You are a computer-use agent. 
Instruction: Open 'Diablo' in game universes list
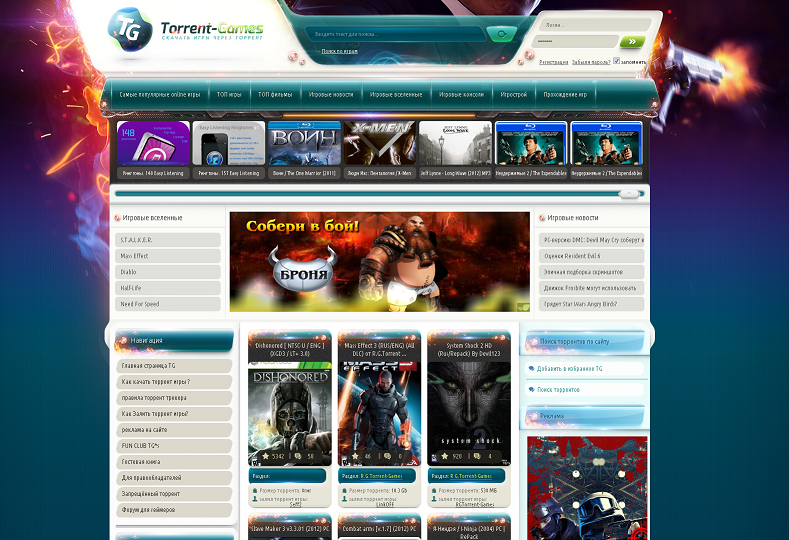coord(168,272)
